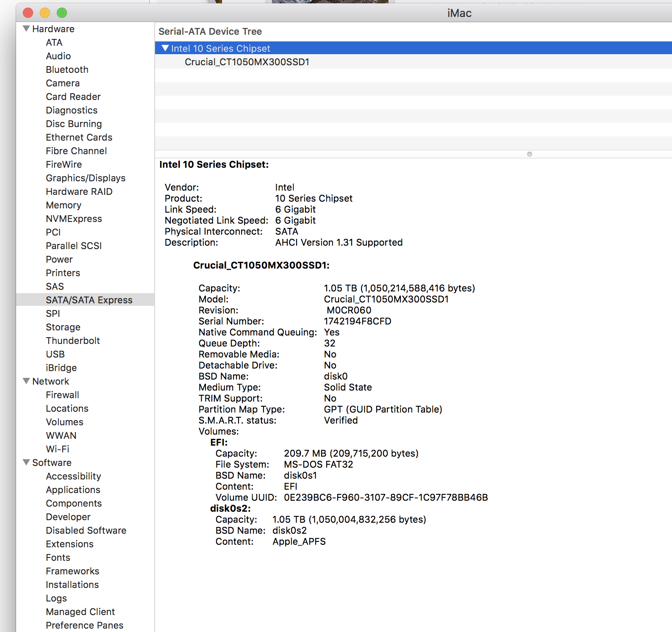Show Memory information
The width and height of the screenshot is (672, 632).
[x=64, y=205]
